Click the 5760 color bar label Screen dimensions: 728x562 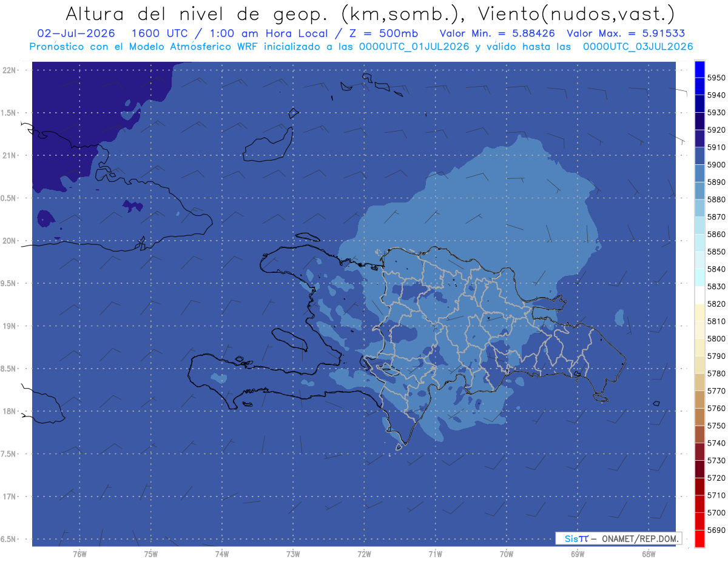point(716,408)
